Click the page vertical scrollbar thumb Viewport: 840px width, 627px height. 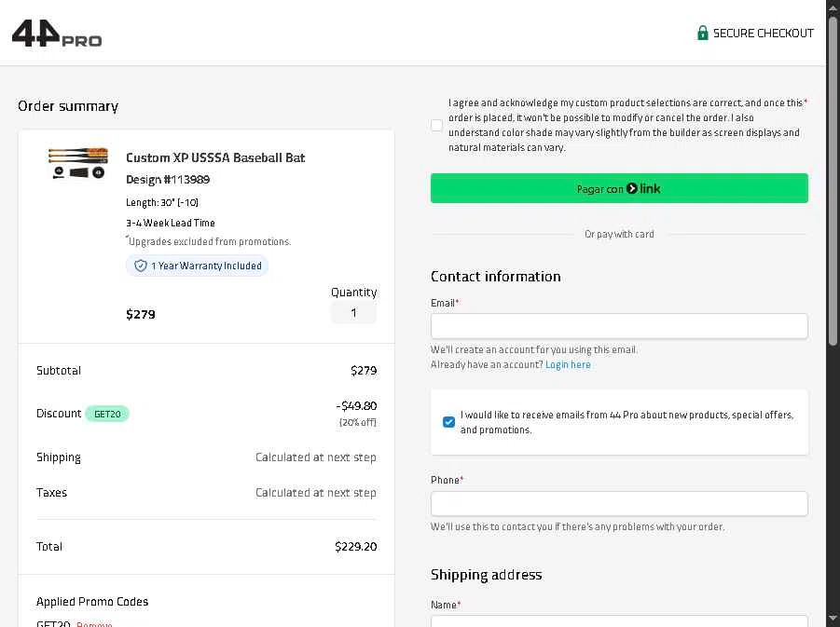point(833,177)
